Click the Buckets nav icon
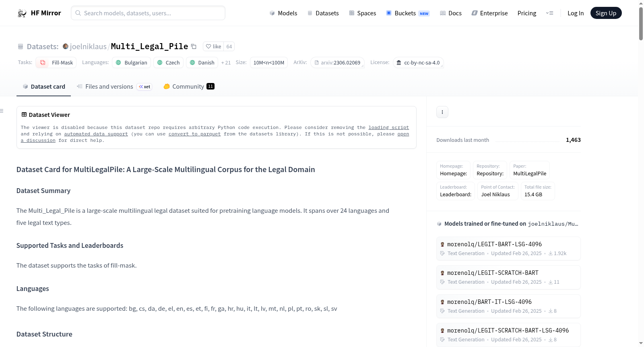644x347 pixels. pos(389,13)
